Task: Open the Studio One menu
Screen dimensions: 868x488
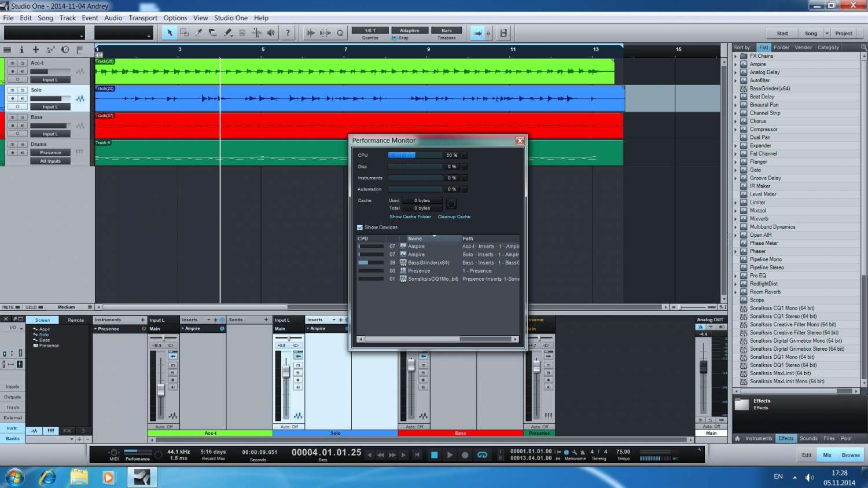Action: click(231, 18)
